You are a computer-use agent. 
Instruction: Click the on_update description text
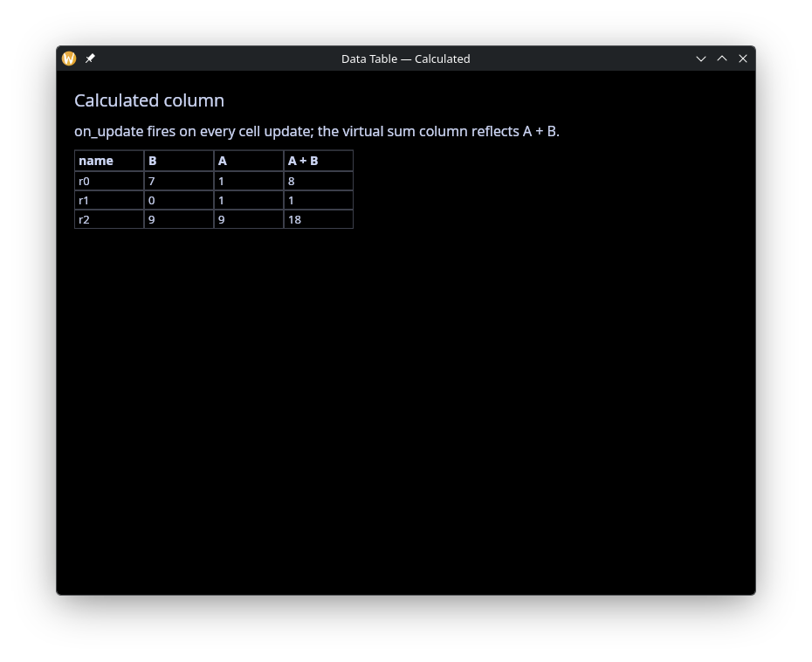click(x=317, y=132)
